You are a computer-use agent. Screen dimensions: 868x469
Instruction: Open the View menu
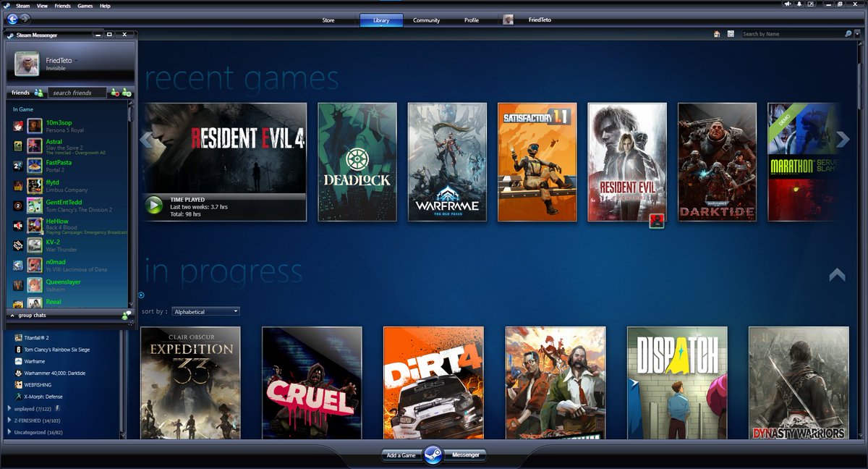42,5
